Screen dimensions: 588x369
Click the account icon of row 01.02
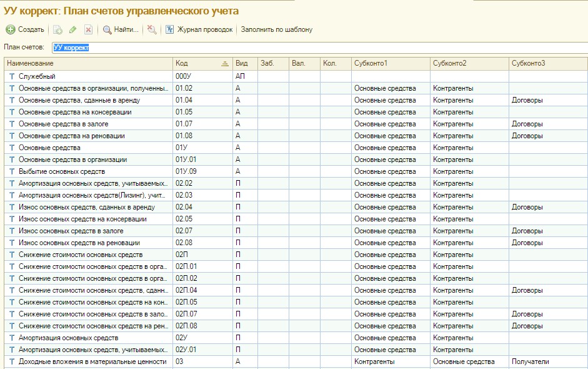tap(12, 88)
